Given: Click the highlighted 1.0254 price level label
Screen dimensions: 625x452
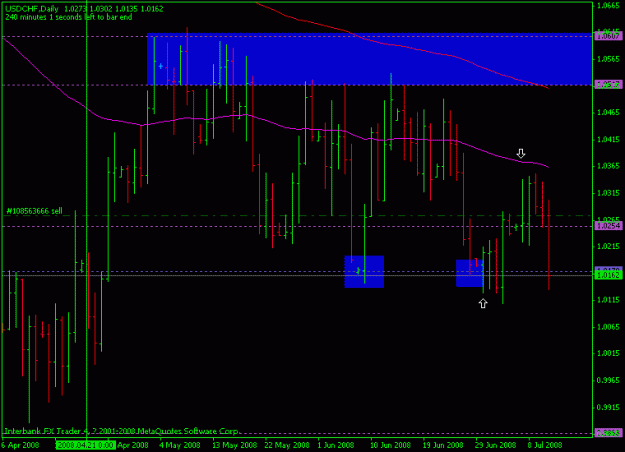Looking at the screenshot, I should coord(608,226).
